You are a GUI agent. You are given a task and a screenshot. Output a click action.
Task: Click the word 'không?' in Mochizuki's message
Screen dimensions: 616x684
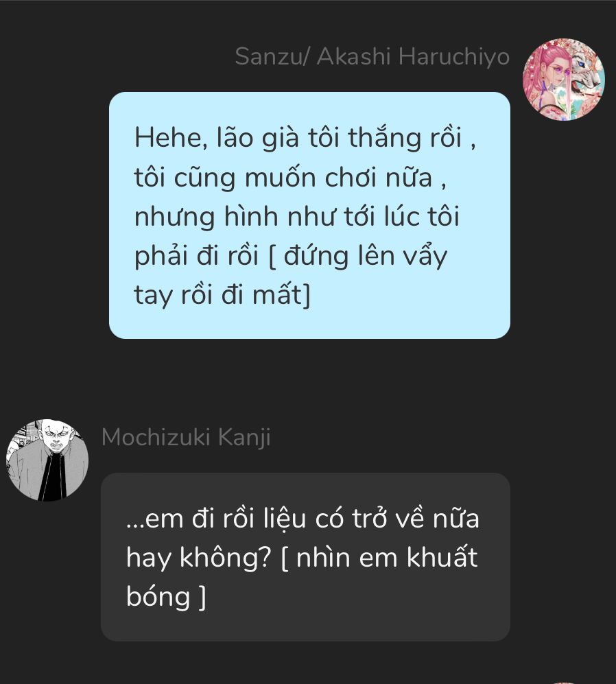pos(226,558)
